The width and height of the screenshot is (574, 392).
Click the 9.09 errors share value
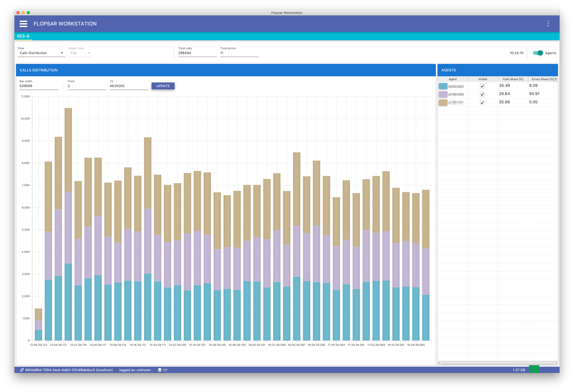[533, 86]
